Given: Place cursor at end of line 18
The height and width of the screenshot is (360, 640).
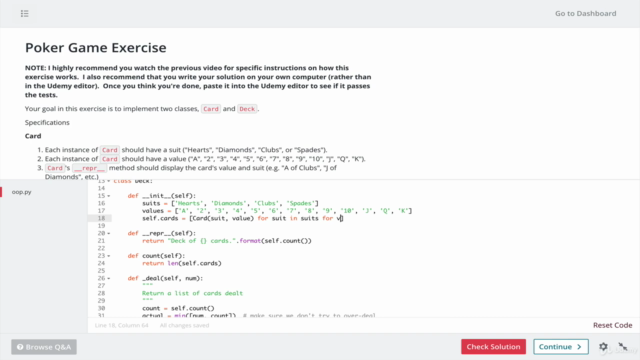Looking at the screenshot, I should (343, 218).
